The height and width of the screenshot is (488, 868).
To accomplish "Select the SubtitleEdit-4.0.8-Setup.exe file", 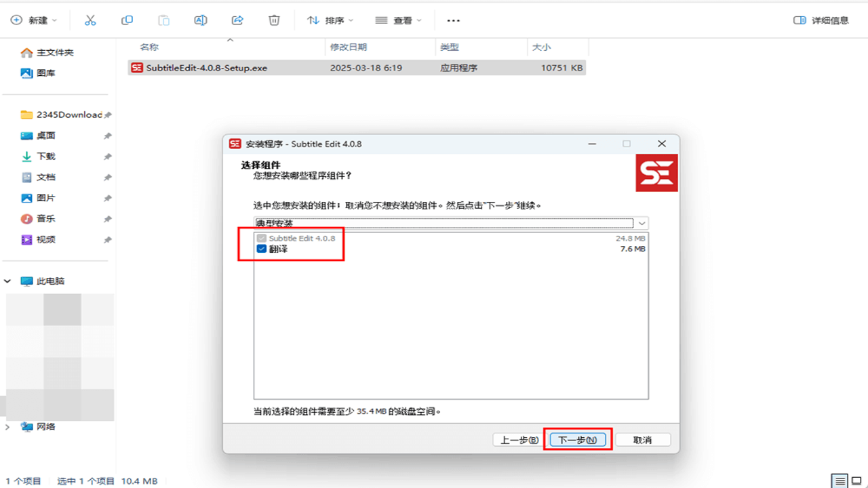I will click(x=357, y=68).
